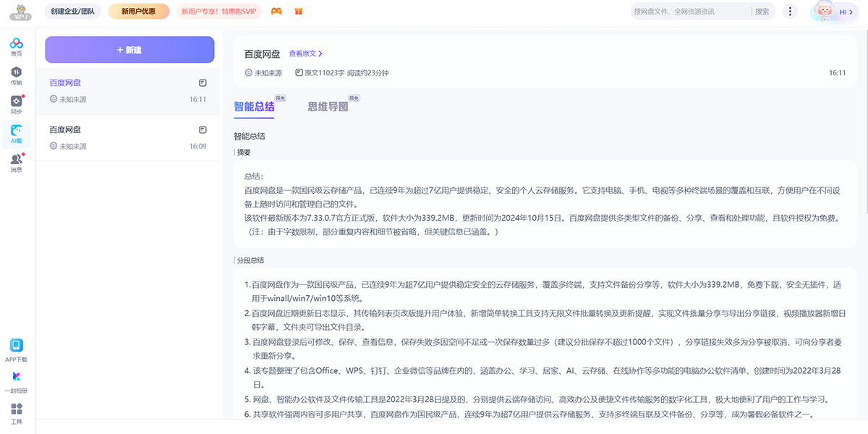Viewport: 868px width, 434px height.
Task: Click the 创建企业/团队 button
Action: [73, 12]
